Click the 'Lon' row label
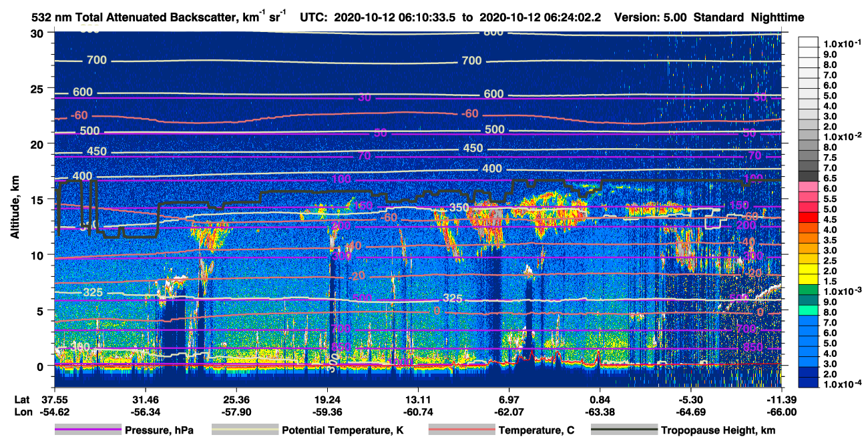This screenshot has height=445, width=868. tap(22, 412)
